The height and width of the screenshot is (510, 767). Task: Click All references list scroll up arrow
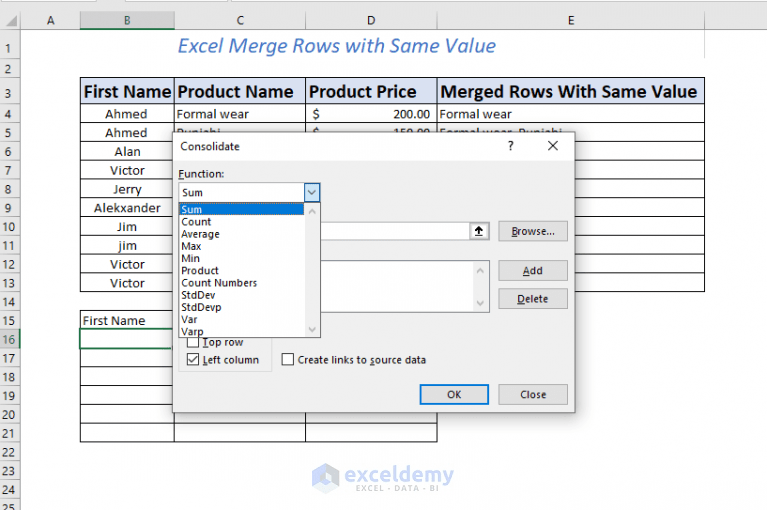[480, 270]
